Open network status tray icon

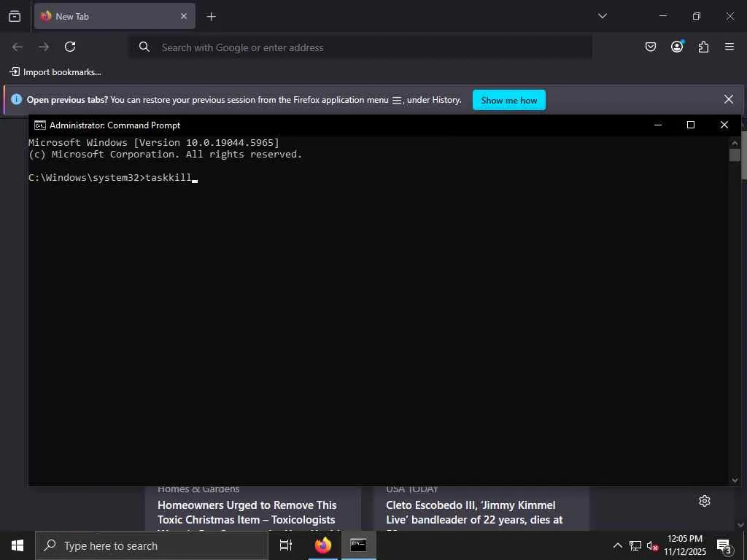(x=635, y=545)
